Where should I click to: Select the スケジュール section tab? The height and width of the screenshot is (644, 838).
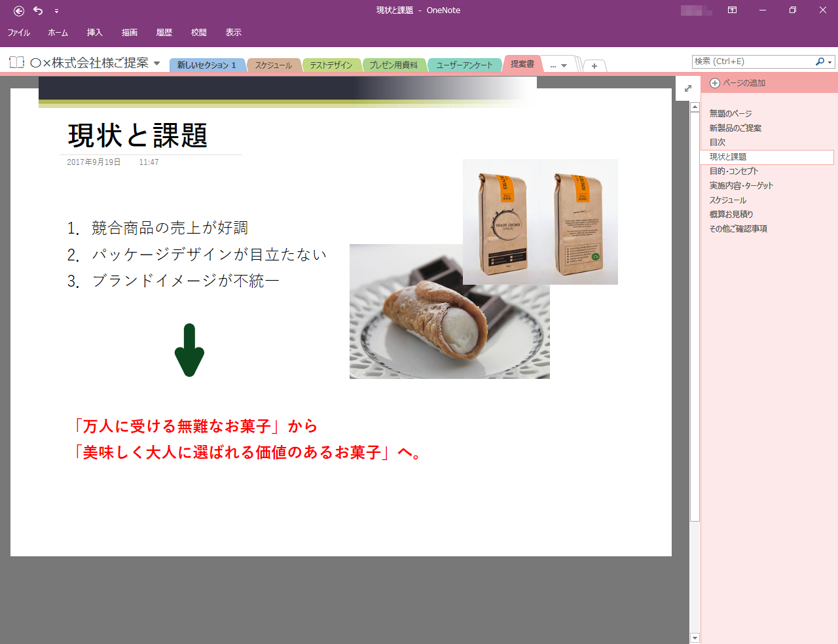[x=274, y=65]
